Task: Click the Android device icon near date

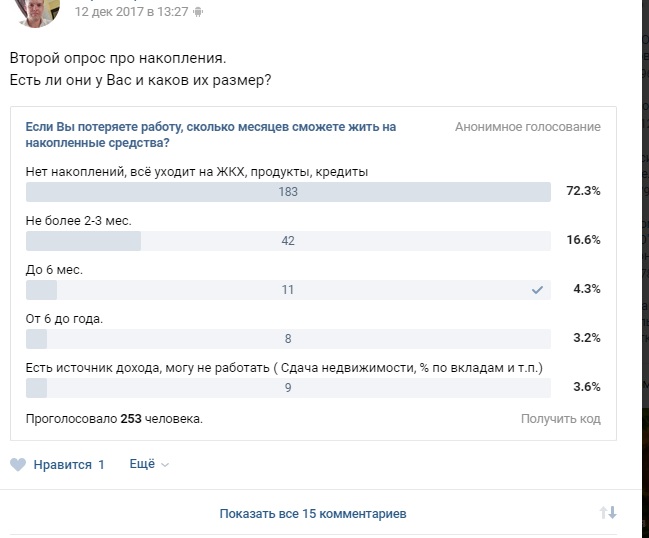Action: (198, 12)
